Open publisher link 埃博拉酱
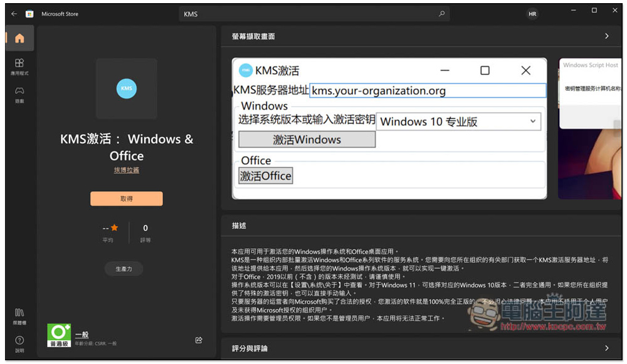 [127, 170]
